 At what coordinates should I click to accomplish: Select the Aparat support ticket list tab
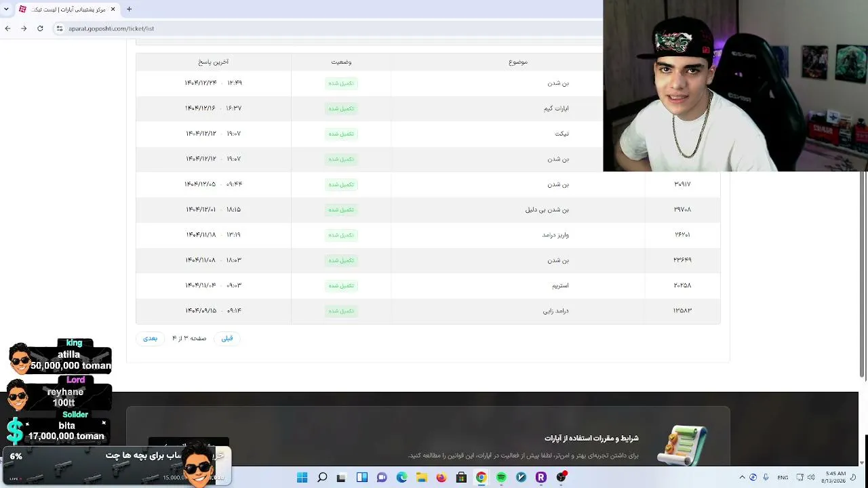(66, 9)
